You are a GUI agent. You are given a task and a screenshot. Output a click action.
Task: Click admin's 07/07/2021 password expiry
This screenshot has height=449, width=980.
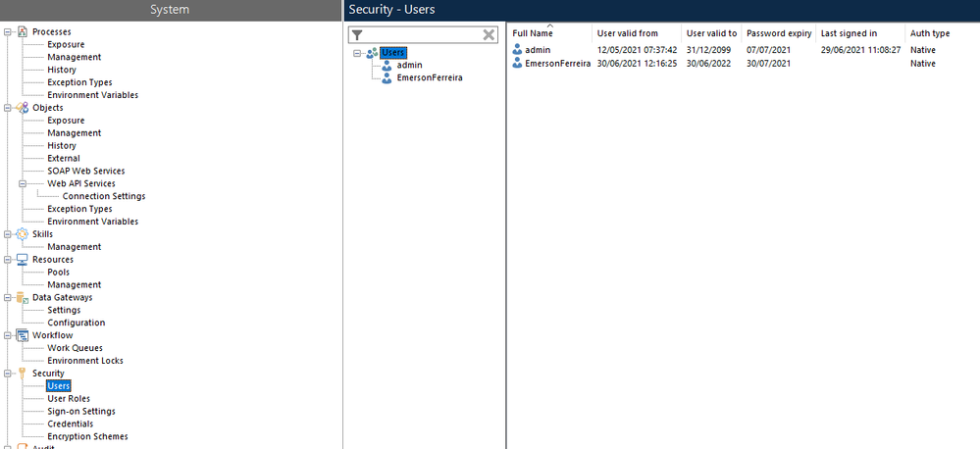768,50
